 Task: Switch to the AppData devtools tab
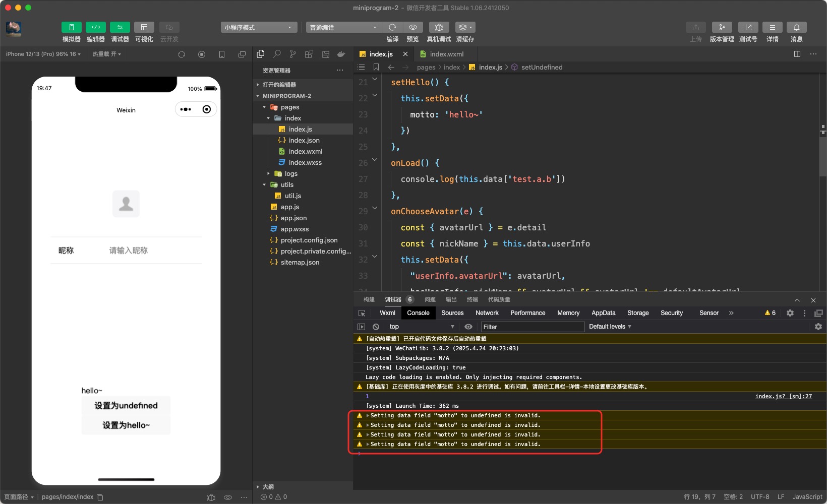click(604, 313)
